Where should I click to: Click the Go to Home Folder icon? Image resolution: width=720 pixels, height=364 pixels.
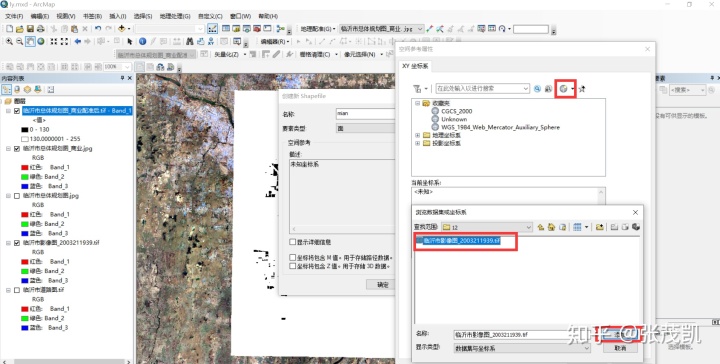(x=551, y=227)
